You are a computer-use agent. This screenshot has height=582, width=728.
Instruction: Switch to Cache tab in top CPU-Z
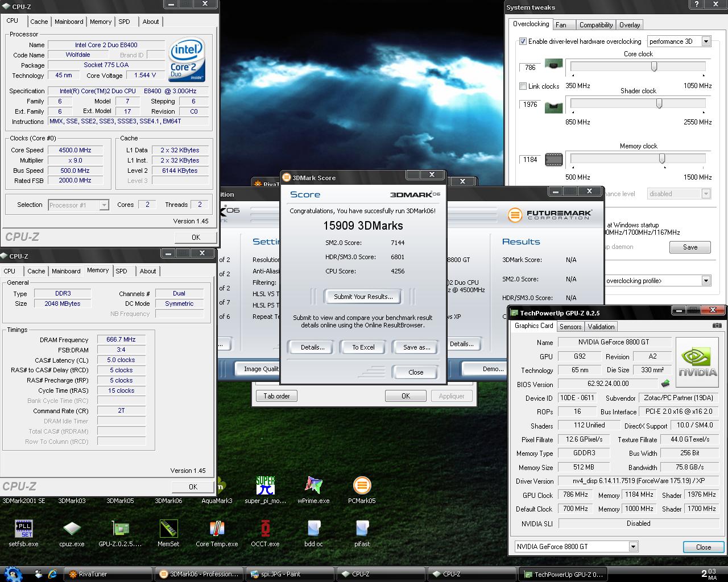tap(39, 22)
